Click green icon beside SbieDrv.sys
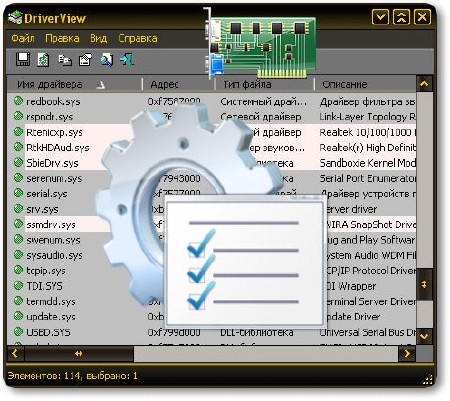Image resolution: width=450 pixels, height=401 pixels. [18, 162]
